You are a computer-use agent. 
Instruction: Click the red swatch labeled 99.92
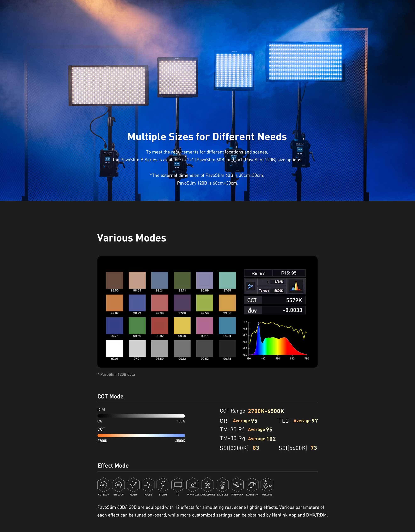click(160, 326)
